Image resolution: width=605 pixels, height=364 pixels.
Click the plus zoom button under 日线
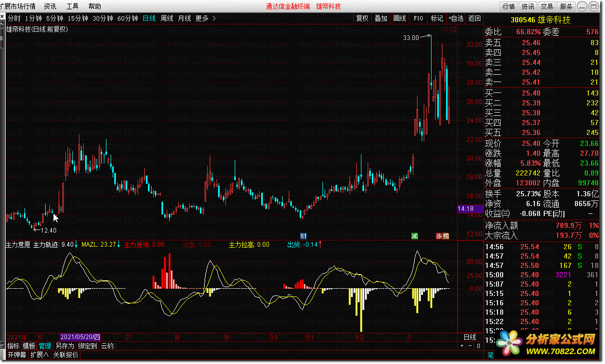pos(462,346)
